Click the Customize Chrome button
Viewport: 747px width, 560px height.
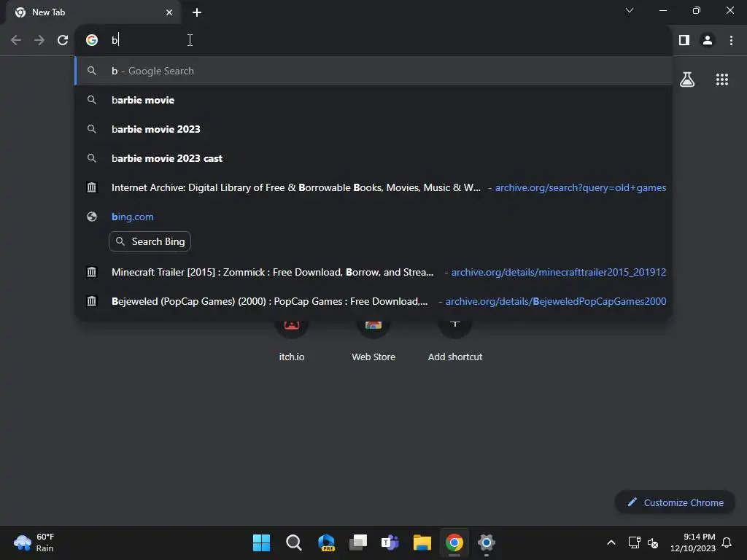pyautogui.click(x=675, y=502)
